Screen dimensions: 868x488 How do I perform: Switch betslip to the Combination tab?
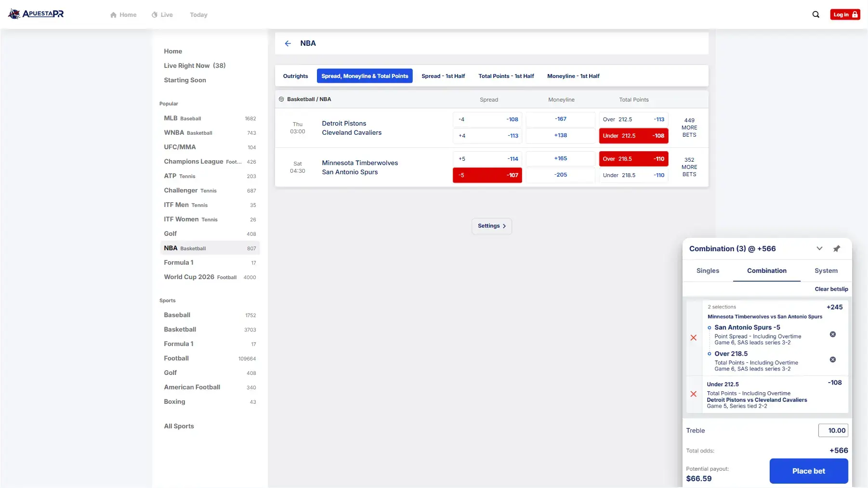tap(767, 271)
